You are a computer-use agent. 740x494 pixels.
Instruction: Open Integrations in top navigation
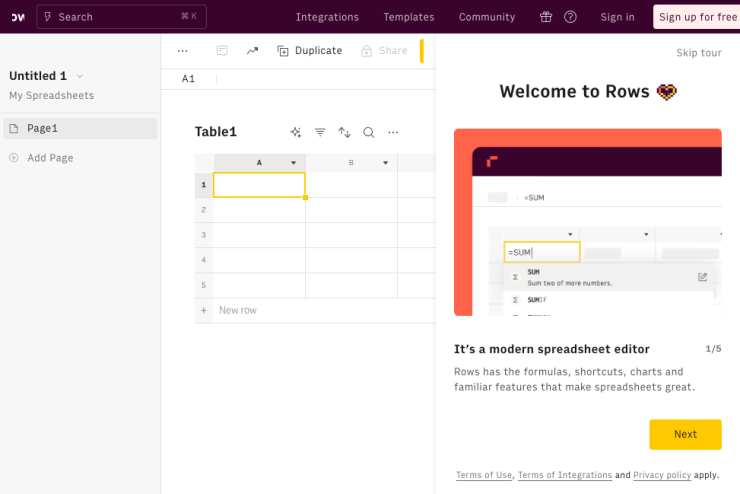pos(327,17)
